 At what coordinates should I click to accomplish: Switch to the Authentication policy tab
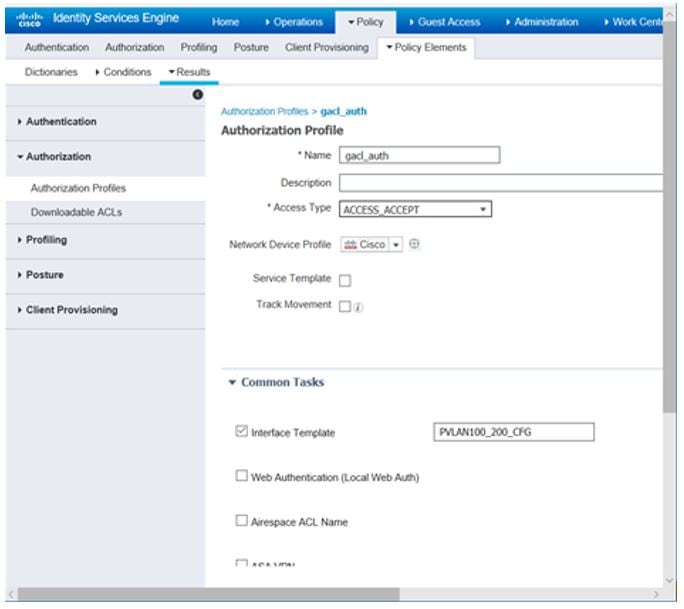57,48
